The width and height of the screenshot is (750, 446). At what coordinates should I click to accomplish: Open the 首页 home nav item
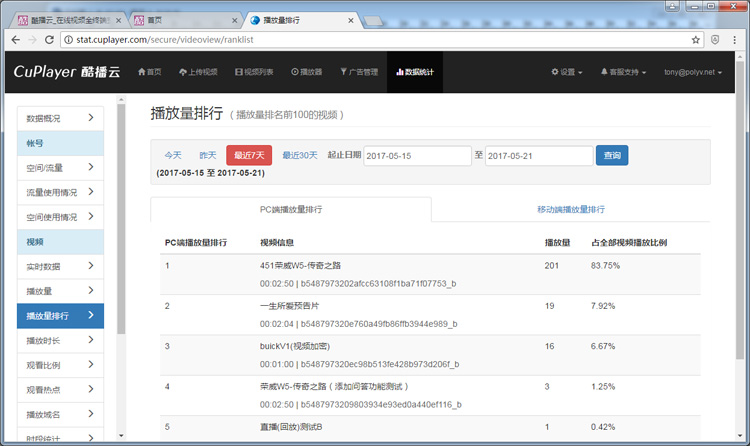click(x=148, y=72)
